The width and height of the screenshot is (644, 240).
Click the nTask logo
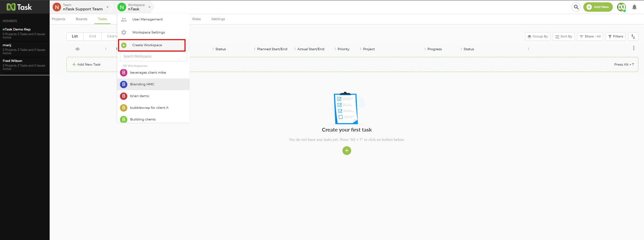click(x=19, y=7)
